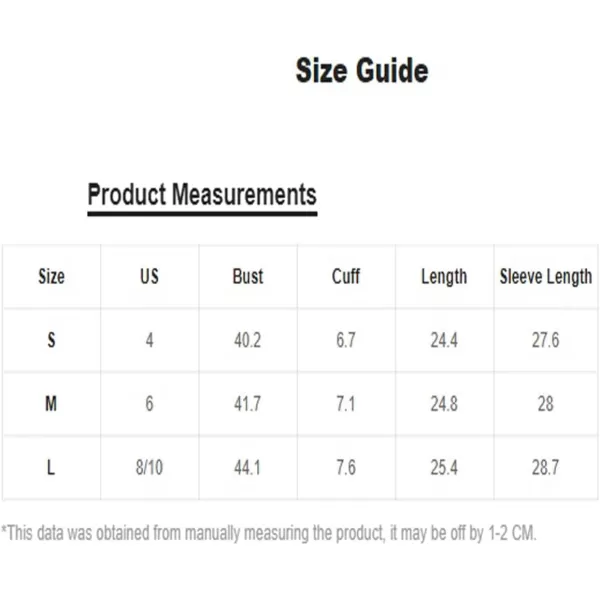Click the 40.2 bust value
600x600 pixels.
247,340
